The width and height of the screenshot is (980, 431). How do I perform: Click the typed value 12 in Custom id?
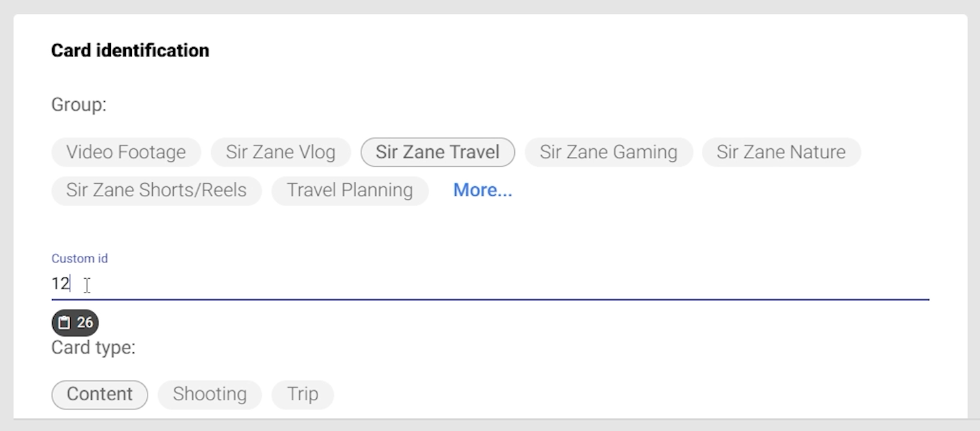tap(60, 283)
